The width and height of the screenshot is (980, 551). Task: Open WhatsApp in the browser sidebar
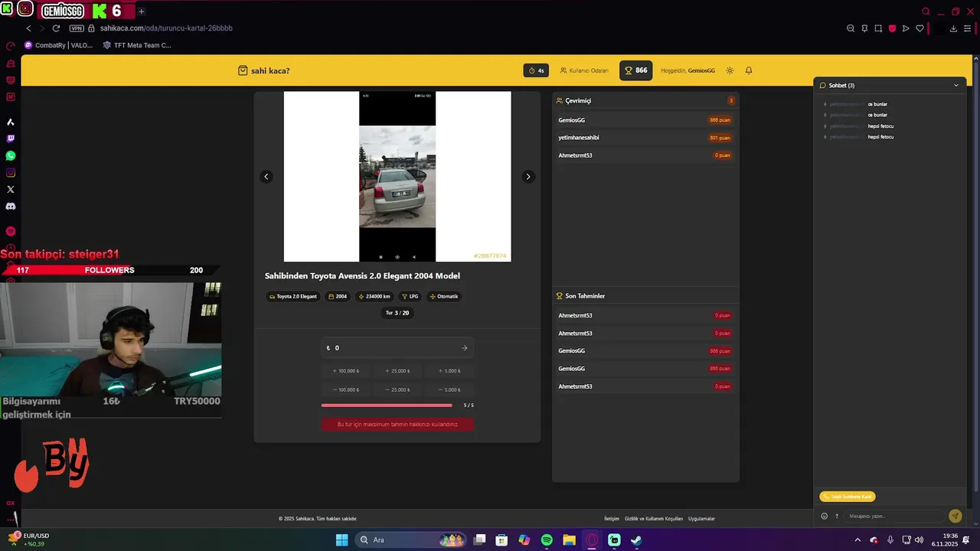tap(11, 155)
